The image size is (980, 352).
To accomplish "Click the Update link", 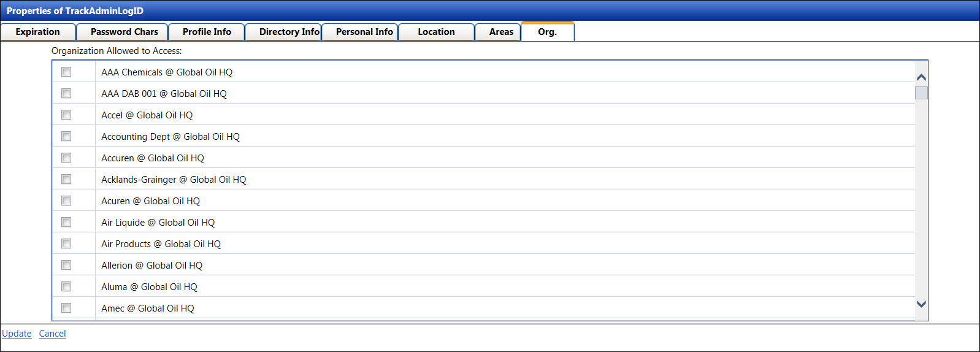I will pyautogui.click(x=17, y=334).
